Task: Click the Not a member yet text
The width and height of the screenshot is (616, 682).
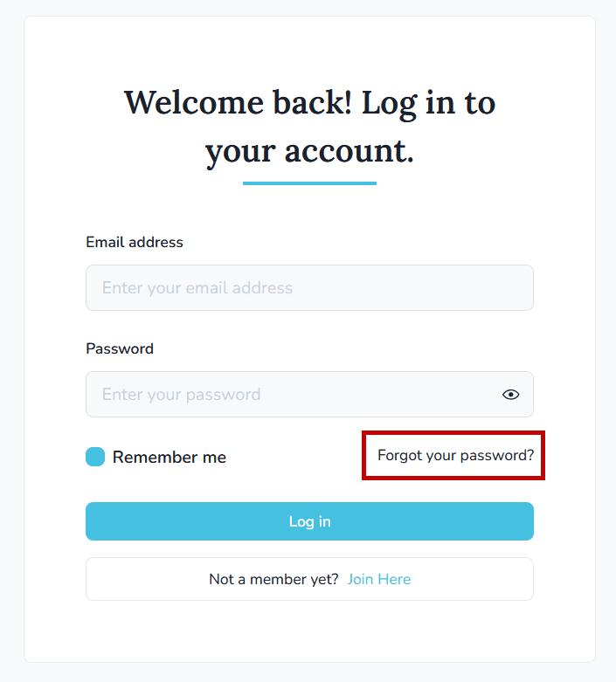Action: coord(273,579)
